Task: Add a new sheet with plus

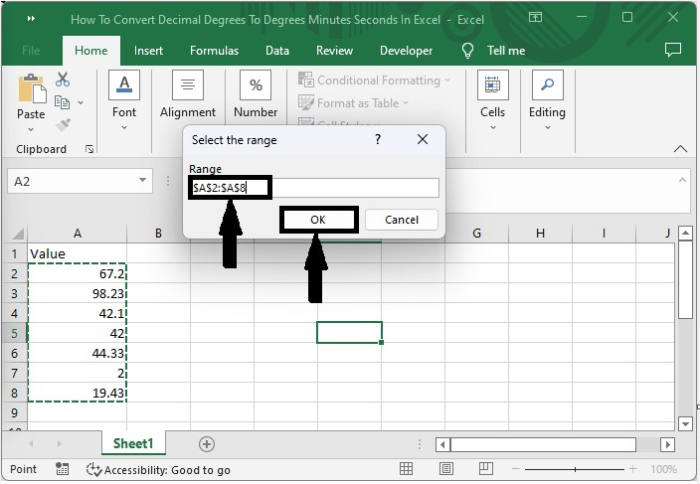Action: 207,444
